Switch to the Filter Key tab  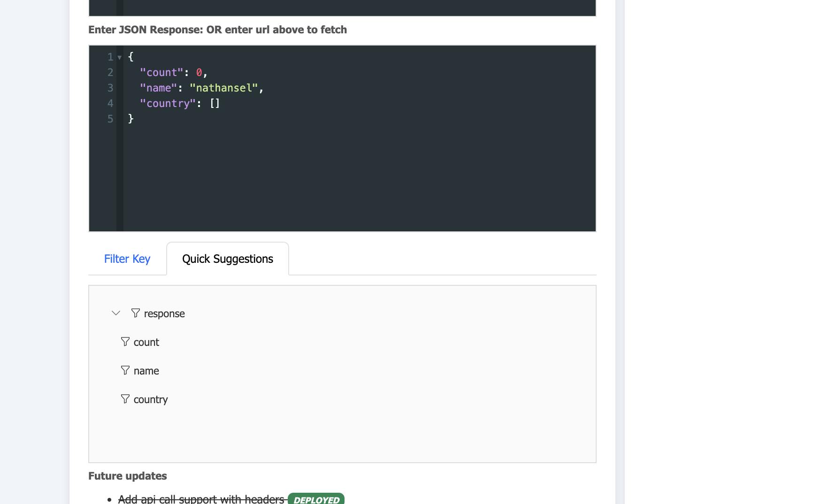(x=127, y=259)
